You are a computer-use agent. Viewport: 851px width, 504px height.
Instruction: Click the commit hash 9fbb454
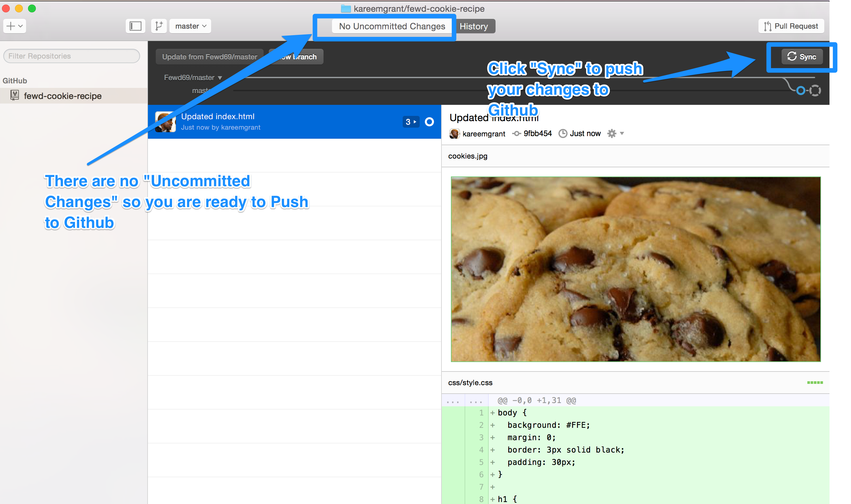click(537, 133)
